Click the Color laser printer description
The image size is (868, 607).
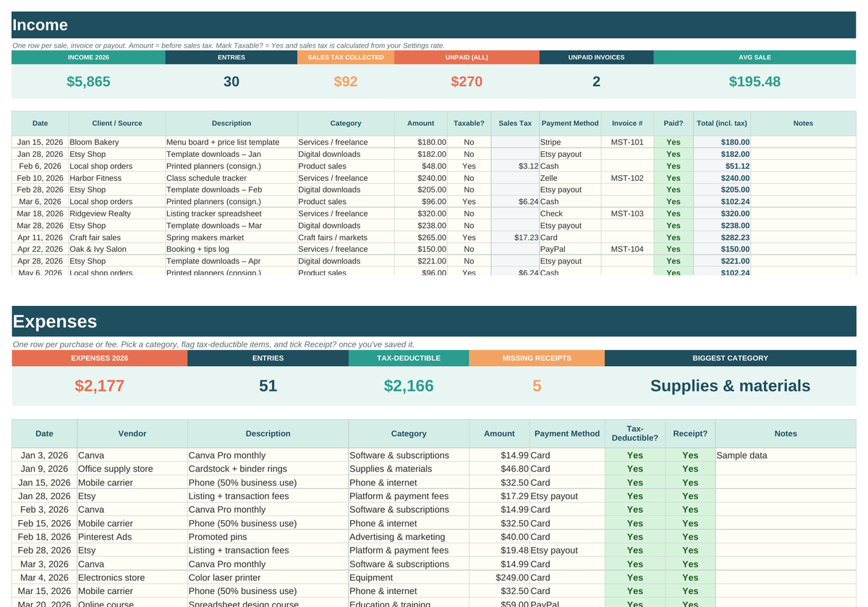[x=268, y=577]
